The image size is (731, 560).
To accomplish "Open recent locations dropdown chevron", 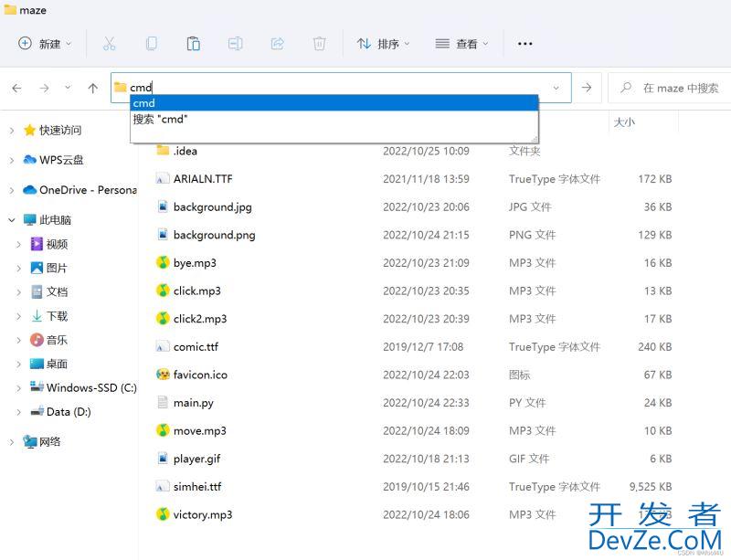I will pyautogui.click(x=68, y=88).
